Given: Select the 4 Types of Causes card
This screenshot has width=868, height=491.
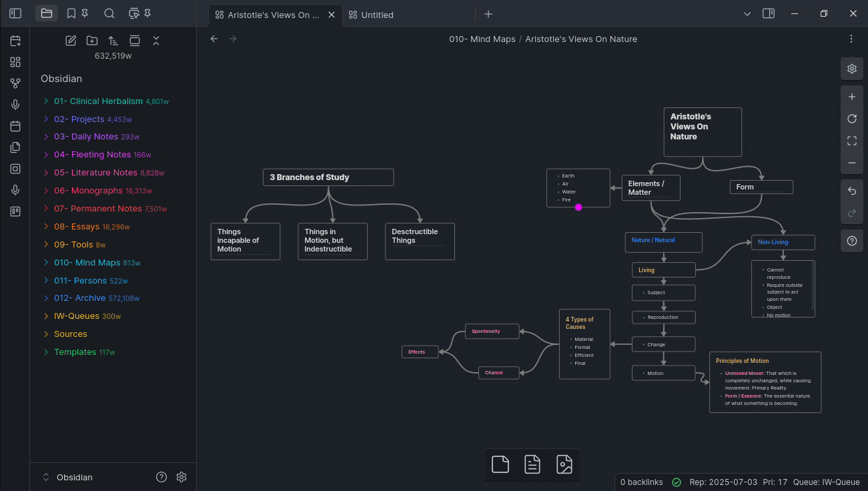Looking at the screenshot, I should pos(584,344).
